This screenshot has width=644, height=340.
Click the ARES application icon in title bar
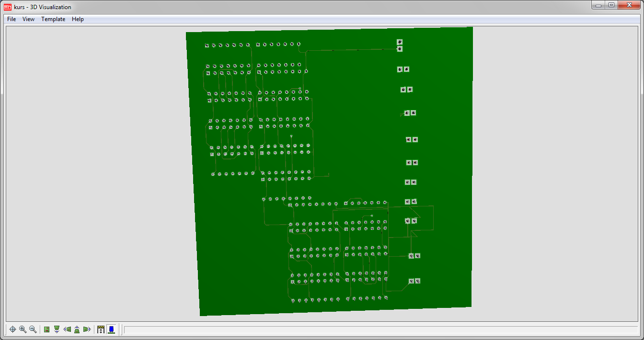click(x=8, y=7)
